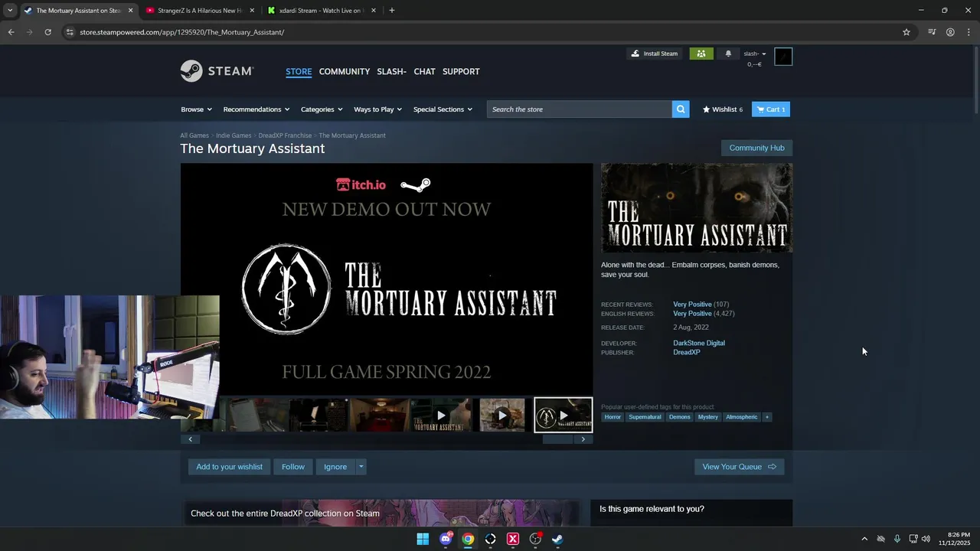
Task: Open the DreadXP publisher link
Action: (x=687, y=352)
